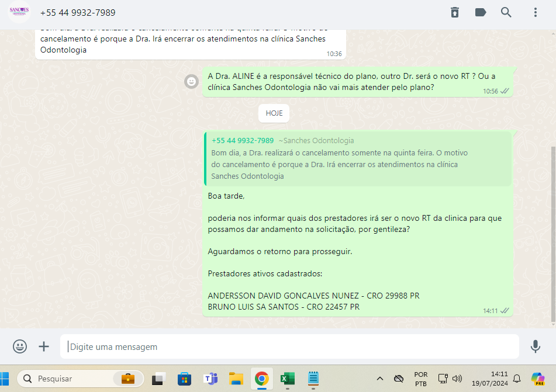Open the Windows Start button
Viewport: 556px width, 392px height.
point(4,379)
